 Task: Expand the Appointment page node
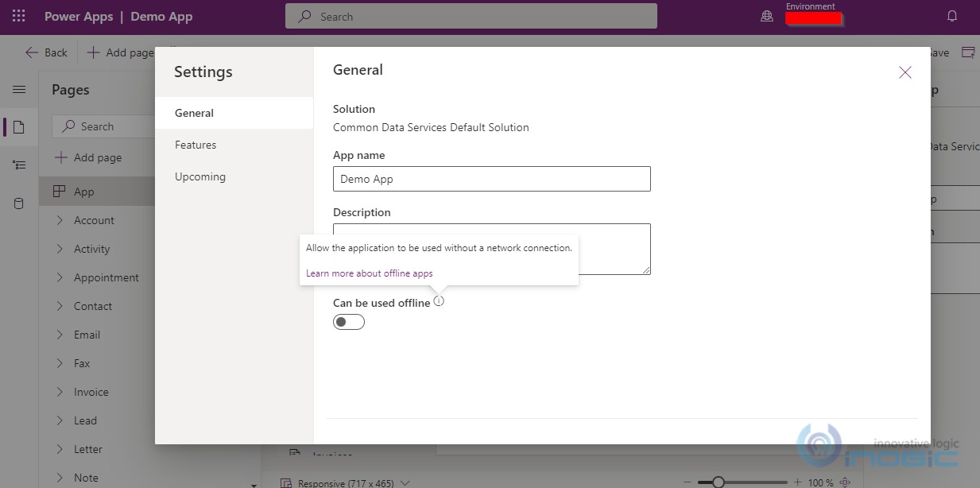click(60, 277)
